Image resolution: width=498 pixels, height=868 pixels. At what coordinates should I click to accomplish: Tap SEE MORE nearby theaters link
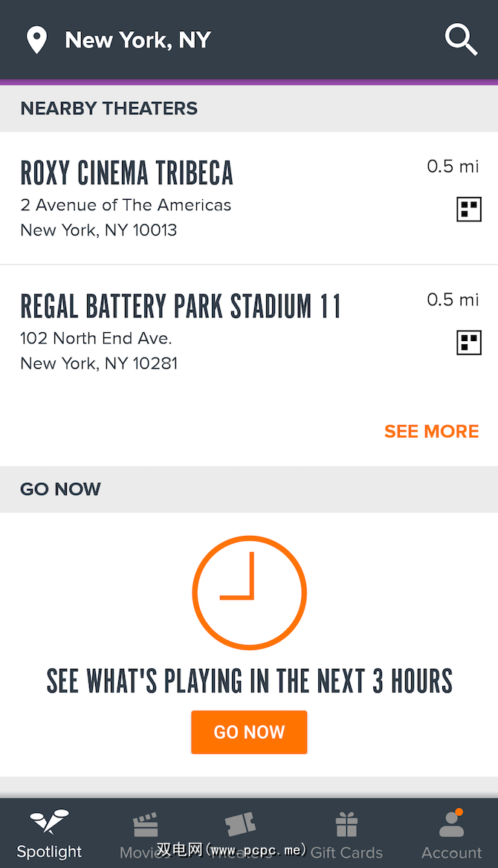coord(431,432)
